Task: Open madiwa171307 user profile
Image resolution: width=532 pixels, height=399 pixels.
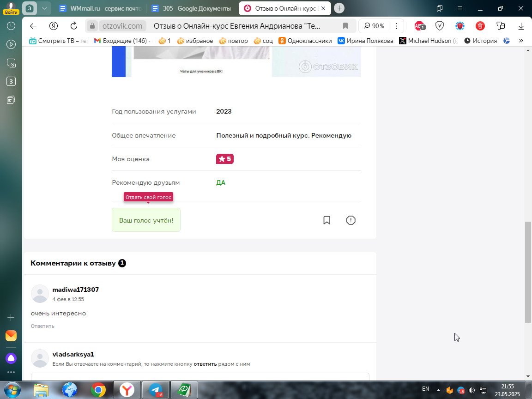Action: coord(76,290)
